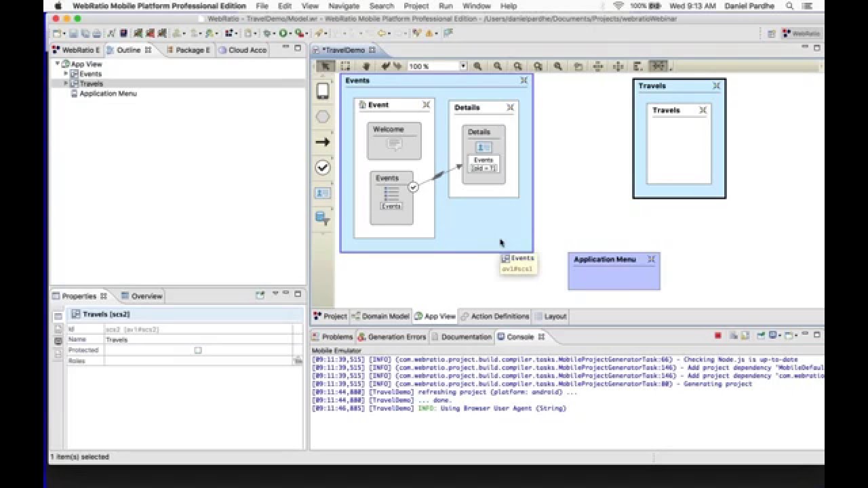
Task: Collapse the Application Menu box
Action: 651,259
